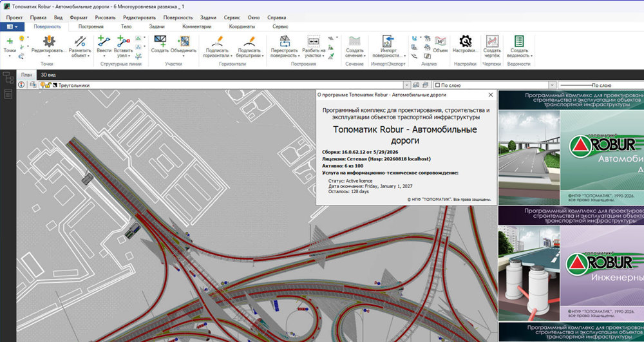Open the blue application menu button
The width and height of the screenshot is (644, 342).
[x=12, y=26]
